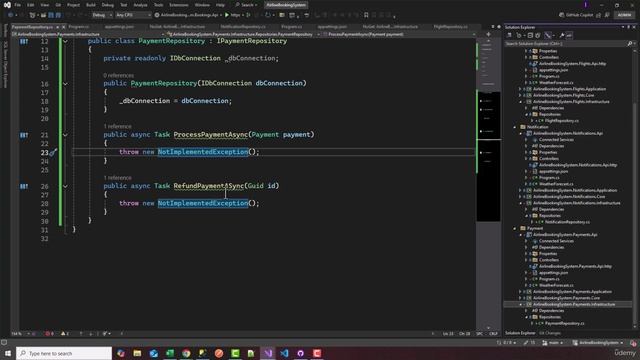Click the Windows taskbar search box
Viewport: 640px width, 360px height.
(64, 353)
